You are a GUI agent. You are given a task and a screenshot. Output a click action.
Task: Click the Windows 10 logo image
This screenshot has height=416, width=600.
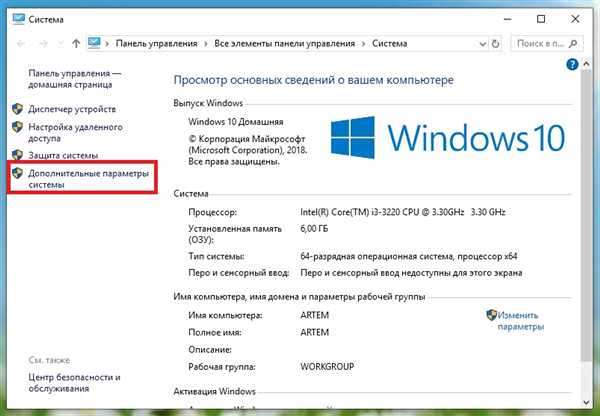click(448, 138)
